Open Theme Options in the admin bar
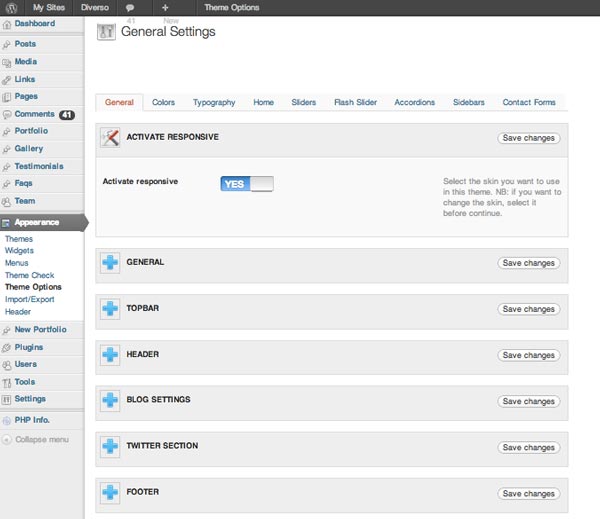This screenshot has height=519, width=600. [x=231, y=8]
